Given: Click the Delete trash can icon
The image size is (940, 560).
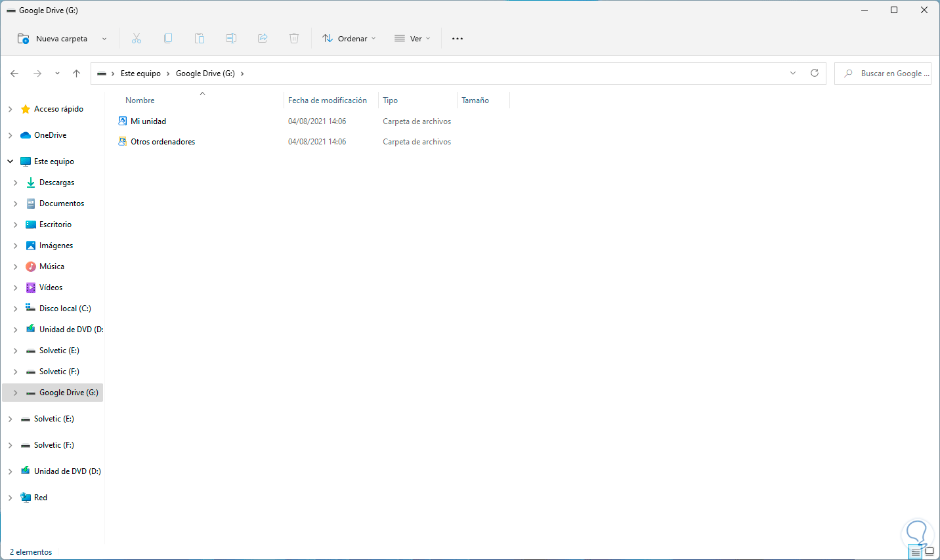Looking at the screenshot, I should [294, 39].
